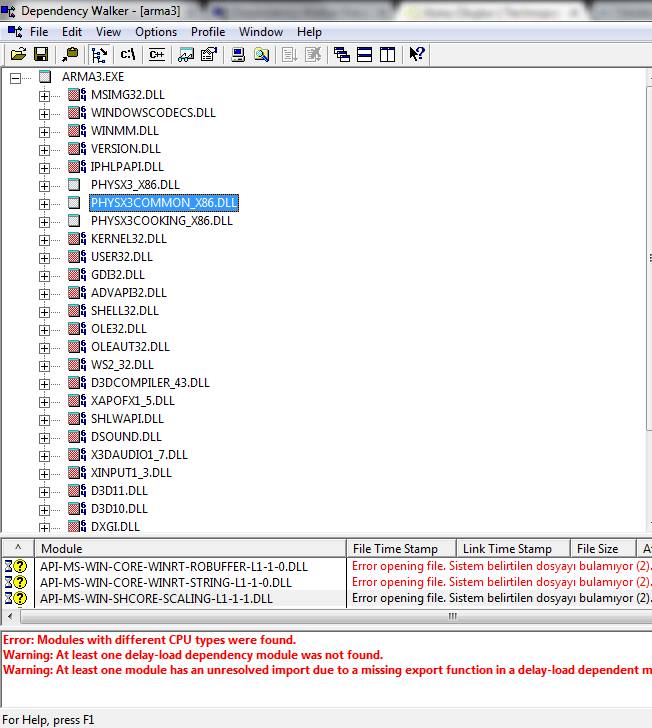Select the API-MS-WIN-CORE-WINRT-ROBUFFER-L1-1-0.DLL row
This screenshot has width=652, height=728.
[327, 566]
